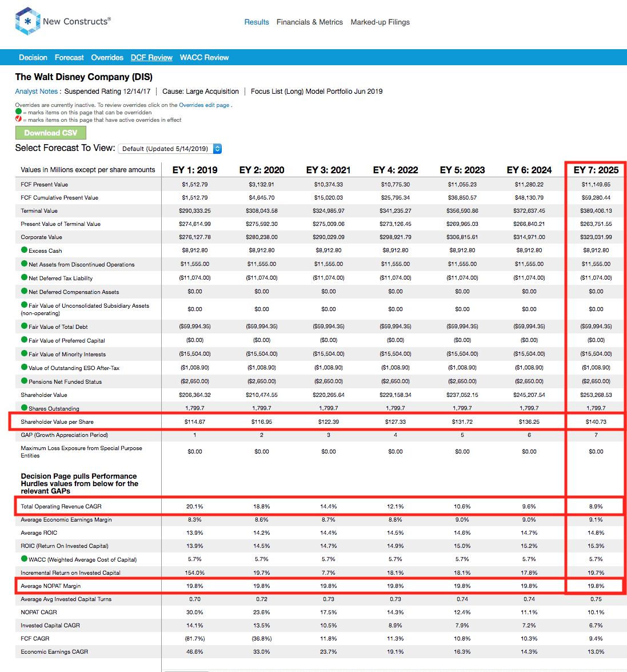Open Financials & Metrics navigation item
627x672 pixels.
pyautogui.click(x=310, y=22)
